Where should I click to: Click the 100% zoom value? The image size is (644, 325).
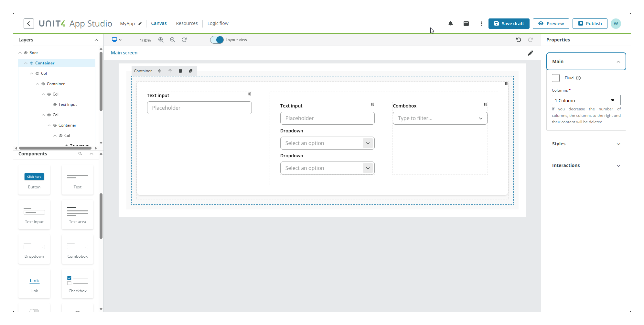coord(145,40)
